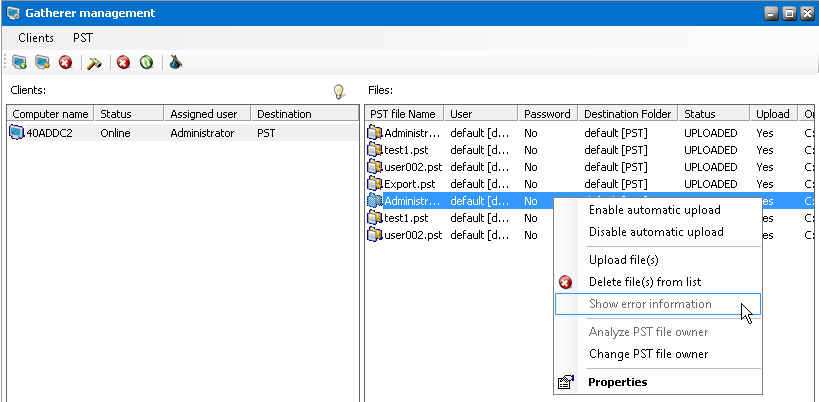Image resolution: width=819 pixels, height=402 pixels.
Task: Click the second red X toolbar icon
Action: 124,62
